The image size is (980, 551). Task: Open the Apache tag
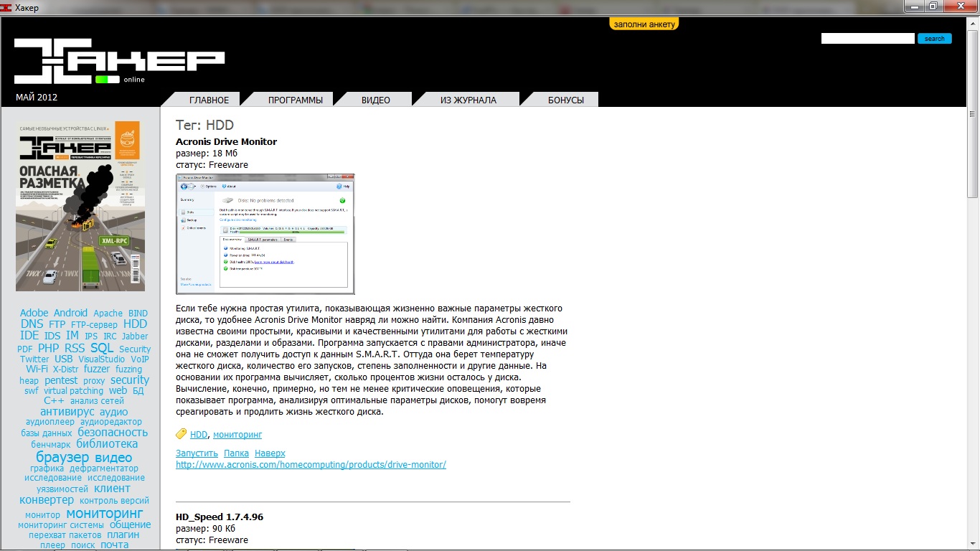pos(108,314)
